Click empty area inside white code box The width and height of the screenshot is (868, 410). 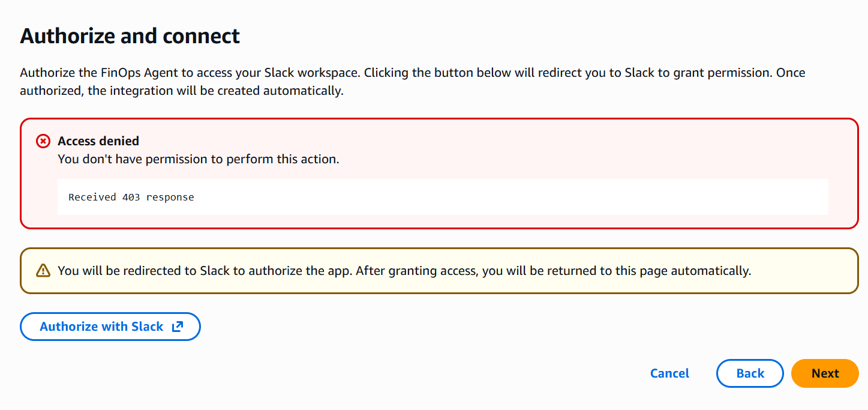click(510, 197)
